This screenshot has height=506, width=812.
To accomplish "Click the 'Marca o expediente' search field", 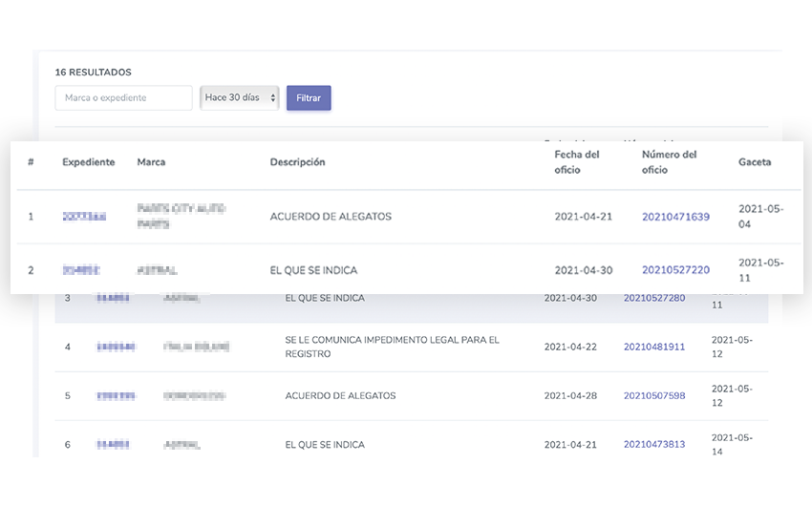I will 123,98.
